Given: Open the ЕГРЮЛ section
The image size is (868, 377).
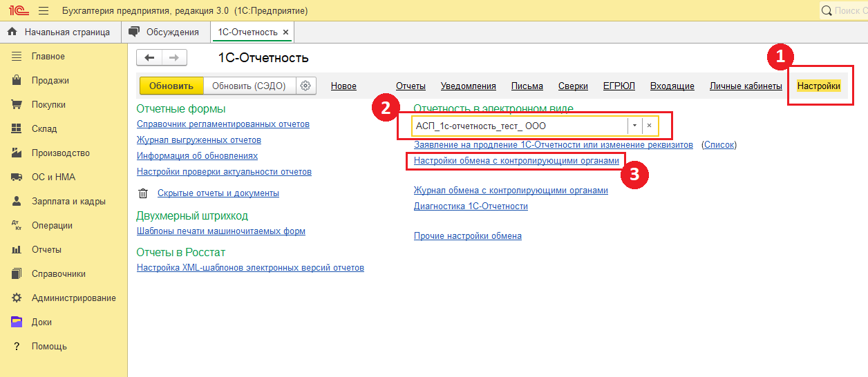Looking at the screenshot, I should (619, 86).
